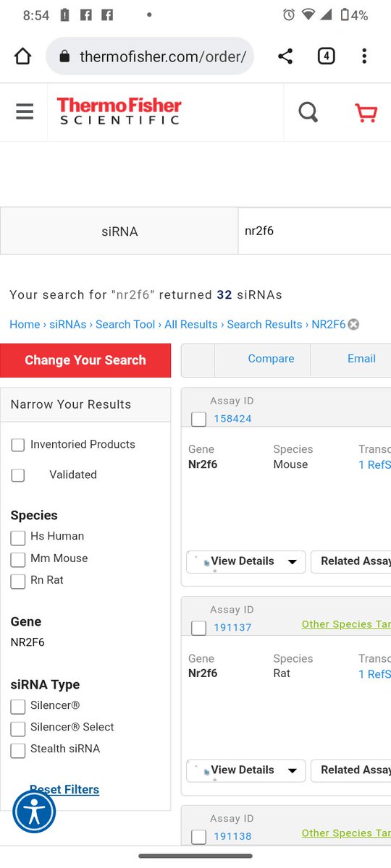Select the Stealth siRNA type
391x868 pixels.
18,750
